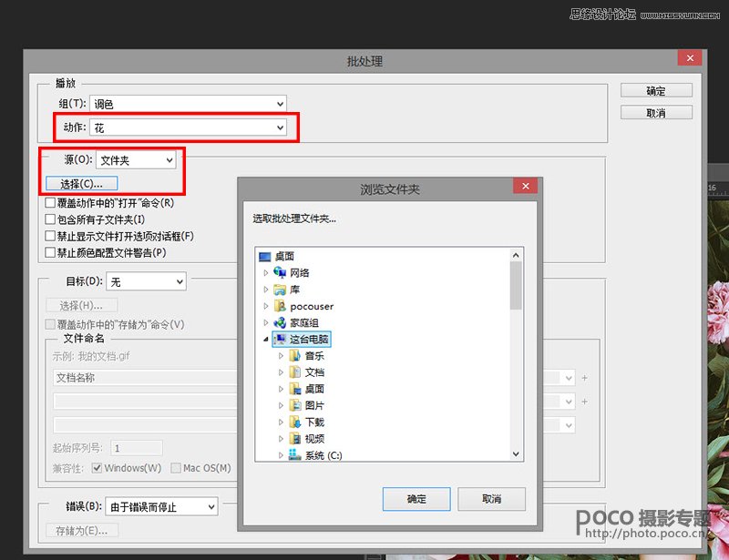Click the 存储为(E)... button
The height and width of the screenshot is (560, 729).
point(82,530)
